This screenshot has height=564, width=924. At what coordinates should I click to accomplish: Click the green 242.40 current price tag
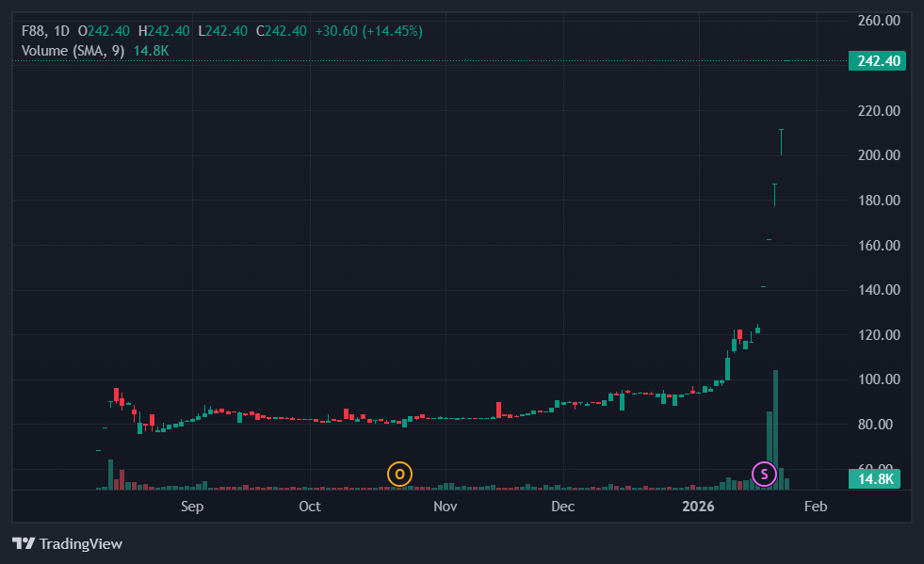pyautogui.click(x=876, y=61)
